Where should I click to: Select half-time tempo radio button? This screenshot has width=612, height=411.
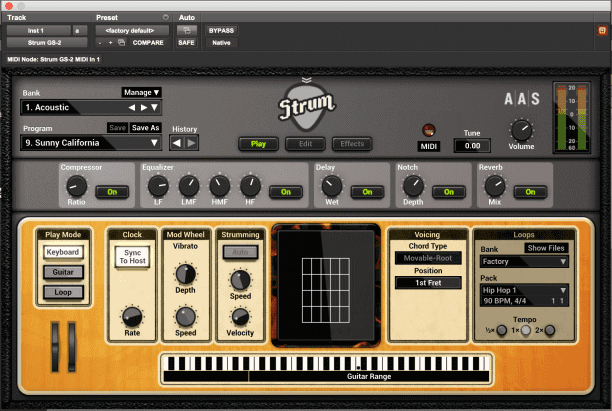point(502,330)
